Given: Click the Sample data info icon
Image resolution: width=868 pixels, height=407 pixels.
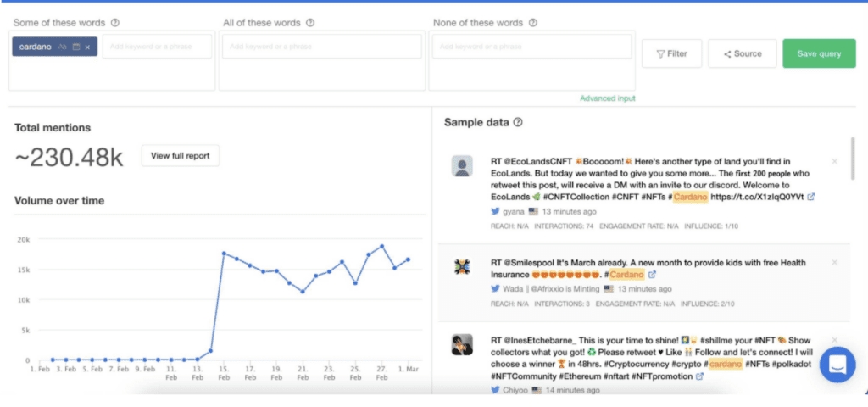Looking at the screenshot, I should pos(518,122).
